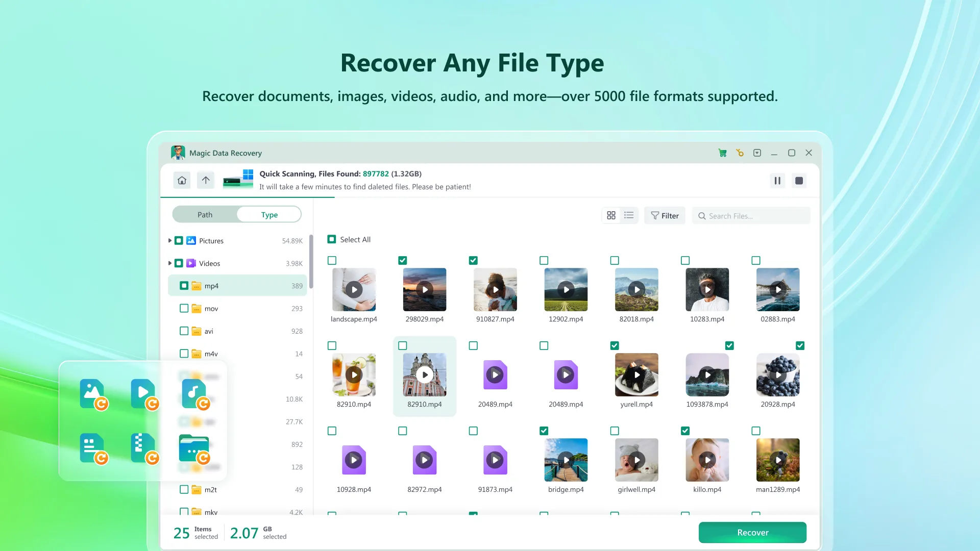
Task: Pause the quick scan
Action: pyautogui.click(x=777, y=181)
